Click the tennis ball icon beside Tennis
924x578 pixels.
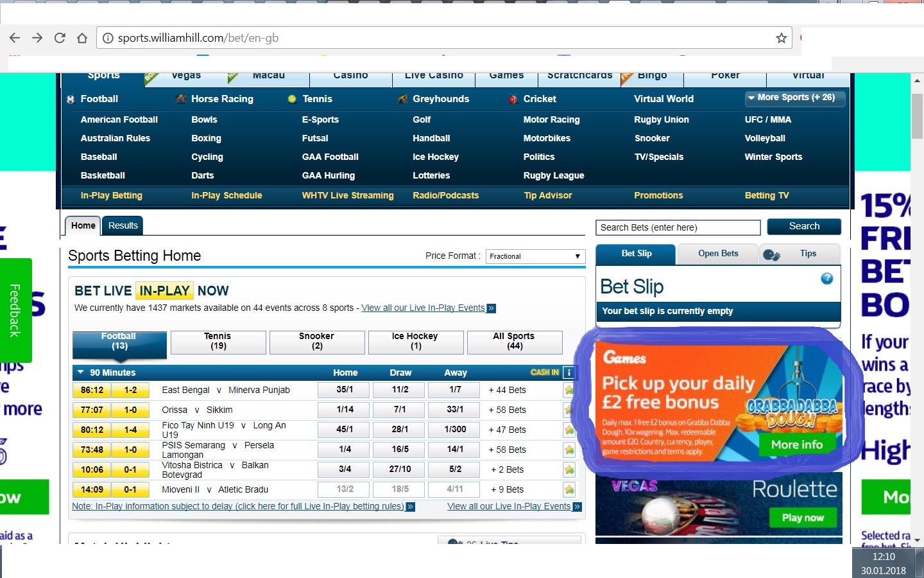292,99
